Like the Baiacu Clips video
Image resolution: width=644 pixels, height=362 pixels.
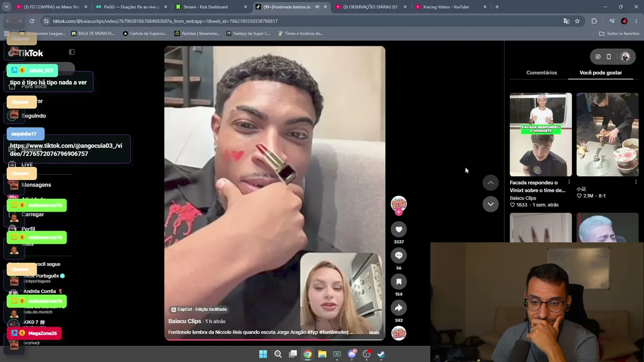[398, 229]
